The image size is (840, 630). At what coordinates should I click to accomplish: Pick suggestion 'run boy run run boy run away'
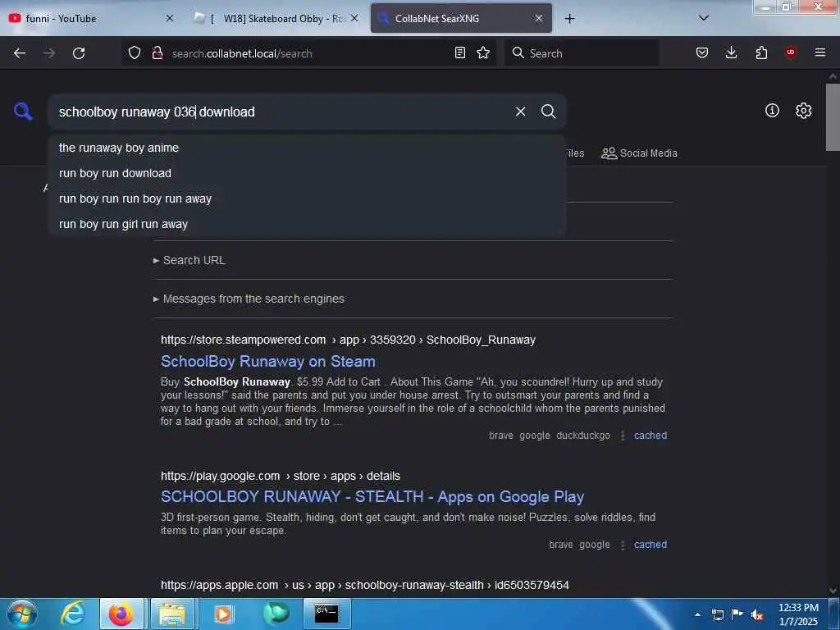point(307,199)
